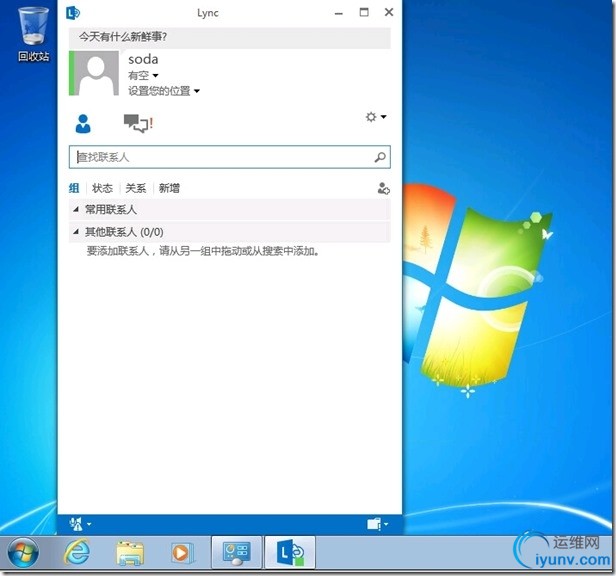
Task: Switch to the 关系 tab
Action: [136, 188]
